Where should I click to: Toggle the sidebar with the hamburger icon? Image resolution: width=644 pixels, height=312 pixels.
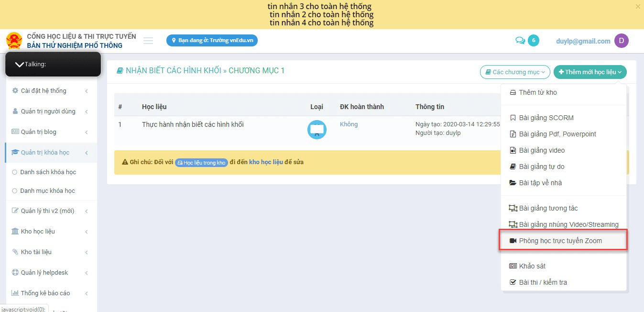(148, 40)
